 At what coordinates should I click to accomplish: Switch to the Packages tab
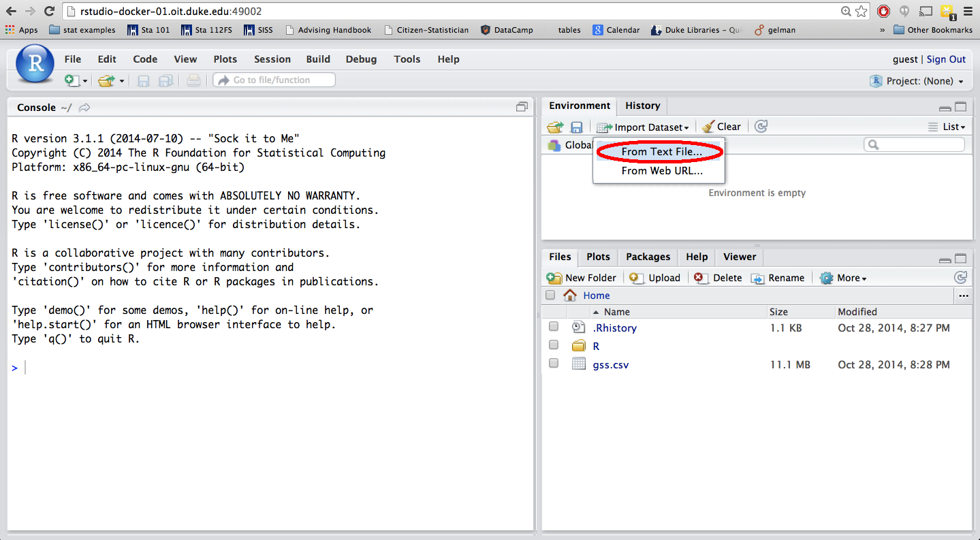click(648, 257)
